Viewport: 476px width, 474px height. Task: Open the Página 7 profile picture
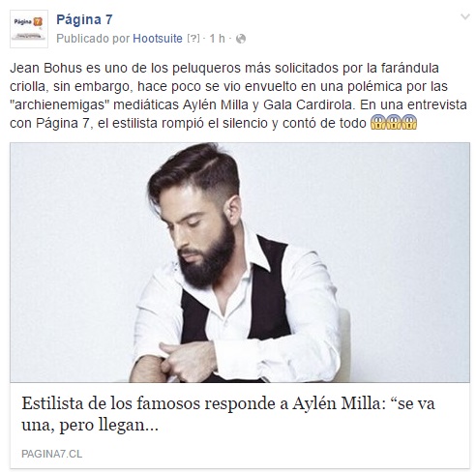point(29,29)
